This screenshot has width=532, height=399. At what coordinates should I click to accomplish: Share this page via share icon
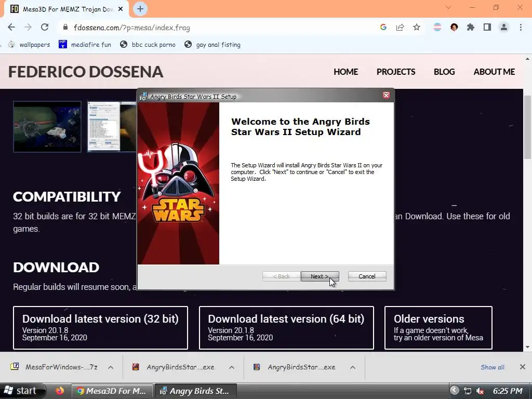(x=400, y=27)
